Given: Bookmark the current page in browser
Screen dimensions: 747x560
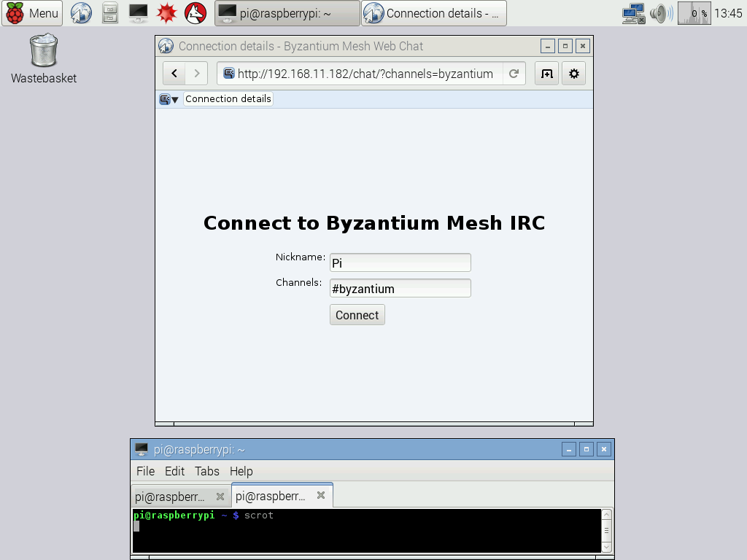Looking at the screenshot, I should (x=547, y=74).
